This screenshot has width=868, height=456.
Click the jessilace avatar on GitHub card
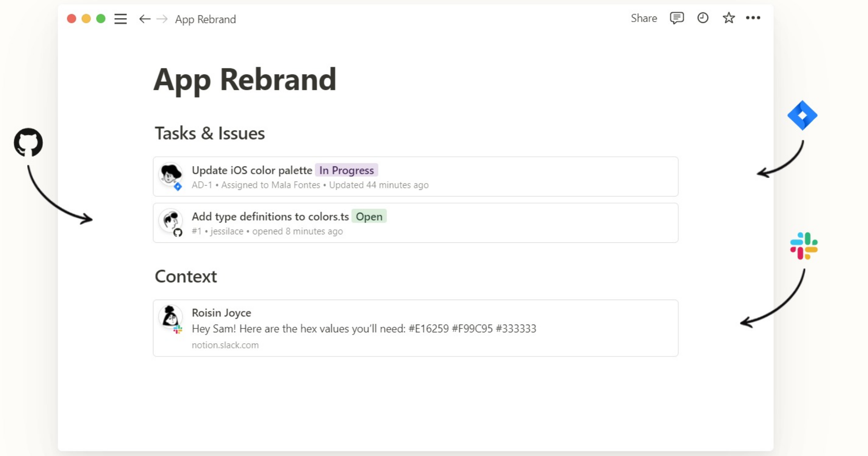click(x=170, y=220)
